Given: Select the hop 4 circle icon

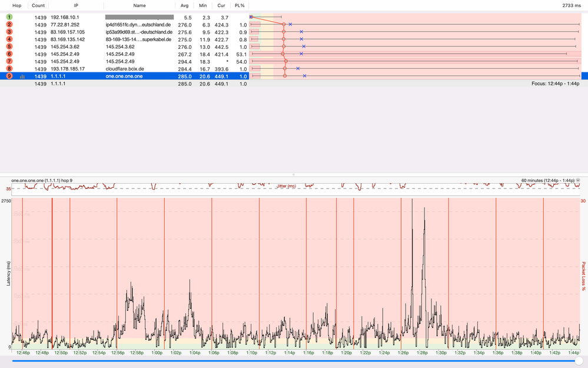Looking at the screenshot, I should (9, 39).
